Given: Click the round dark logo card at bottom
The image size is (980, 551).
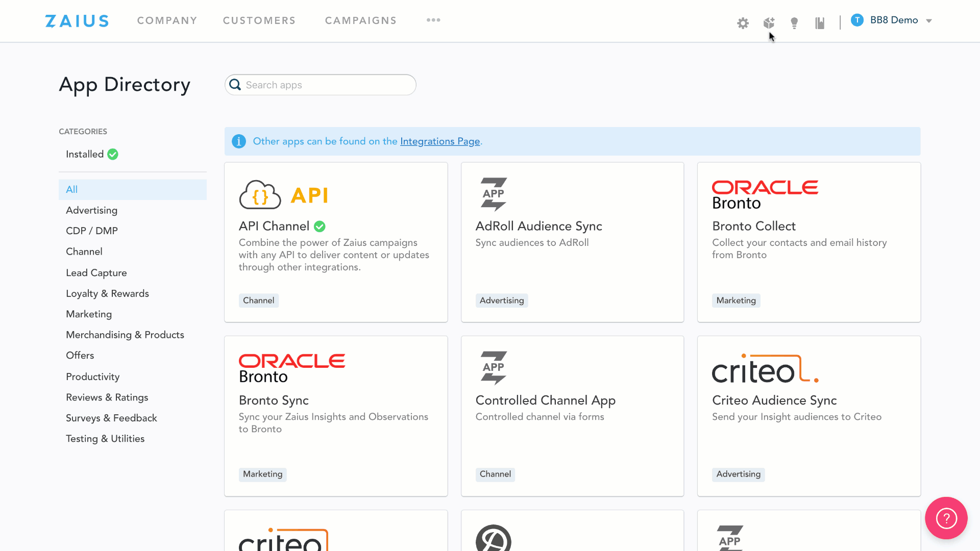Looking at the screenshot, I should pos(494,538).
